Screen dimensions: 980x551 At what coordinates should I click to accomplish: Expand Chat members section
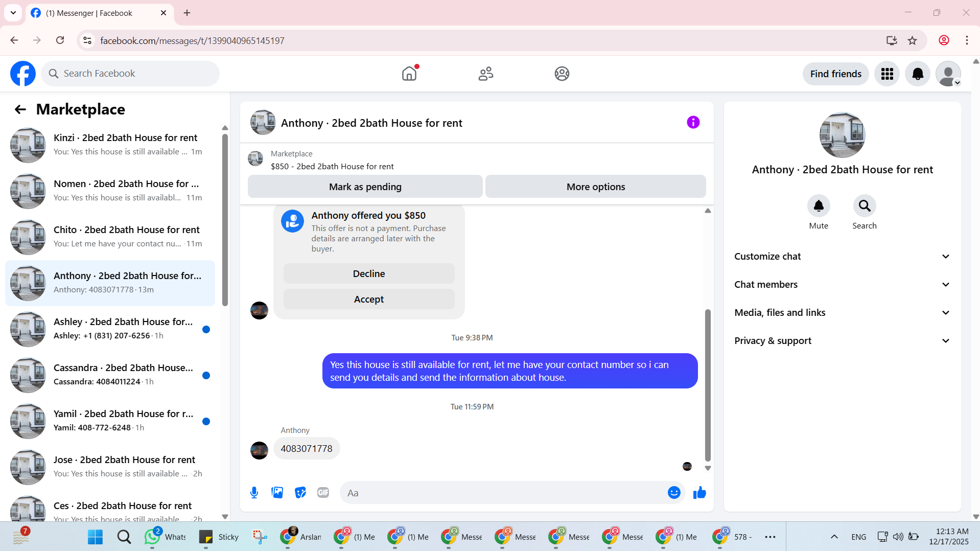pyautogui.click(x=842, y=285)
